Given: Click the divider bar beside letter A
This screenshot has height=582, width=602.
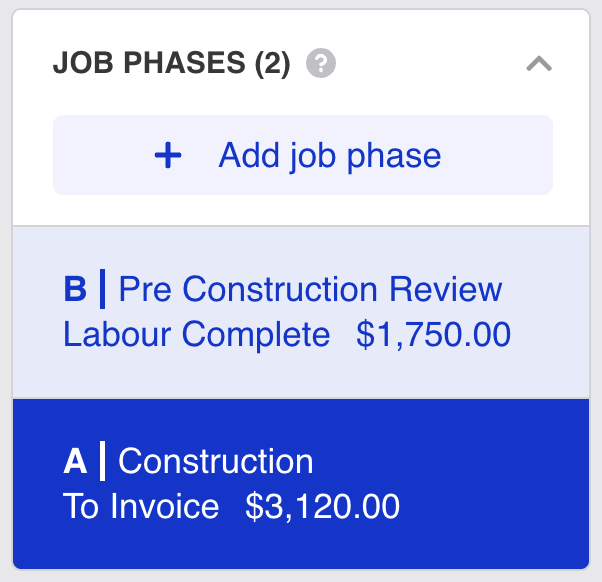Looking at the screenshot, I should click(102, 462).
